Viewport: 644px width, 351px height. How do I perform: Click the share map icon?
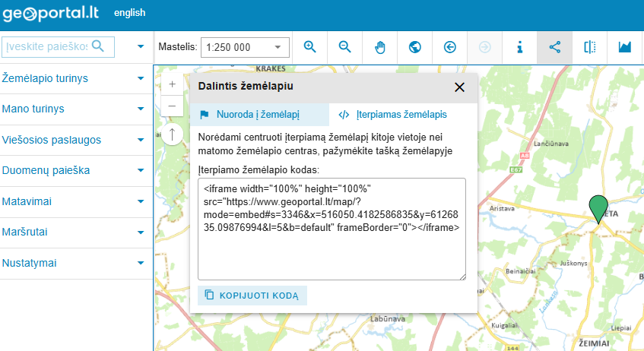point(555,47)
